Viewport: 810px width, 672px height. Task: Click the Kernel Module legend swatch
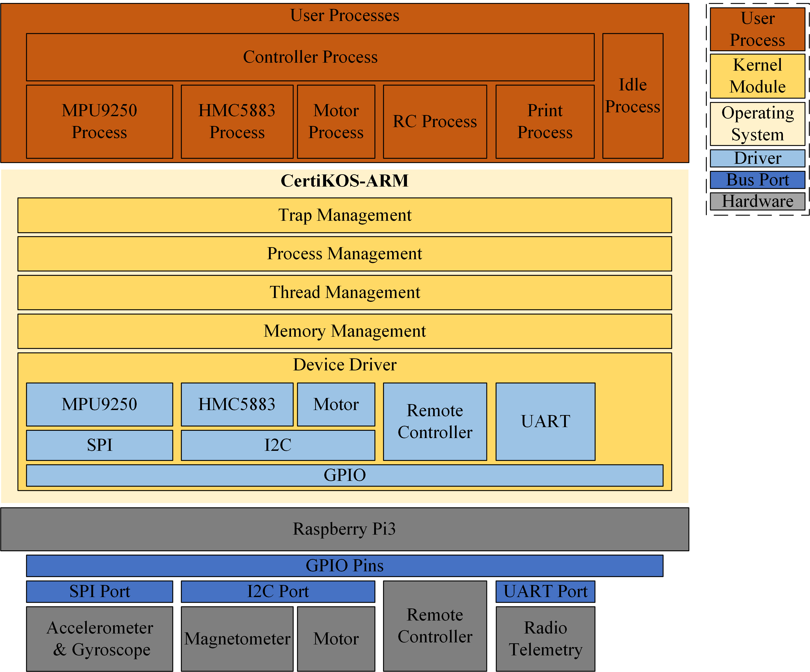(757, 76)
